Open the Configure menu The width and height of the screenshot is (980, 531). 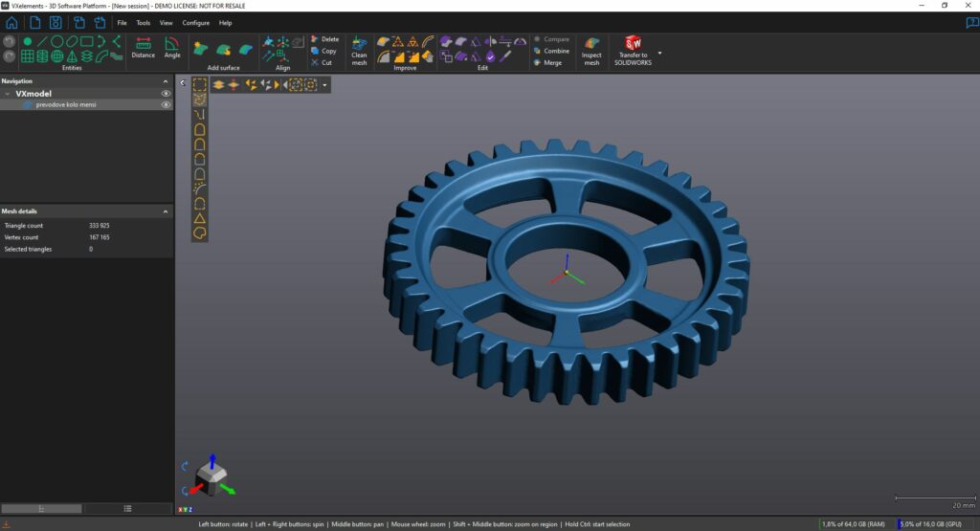[x=195, y=22]
